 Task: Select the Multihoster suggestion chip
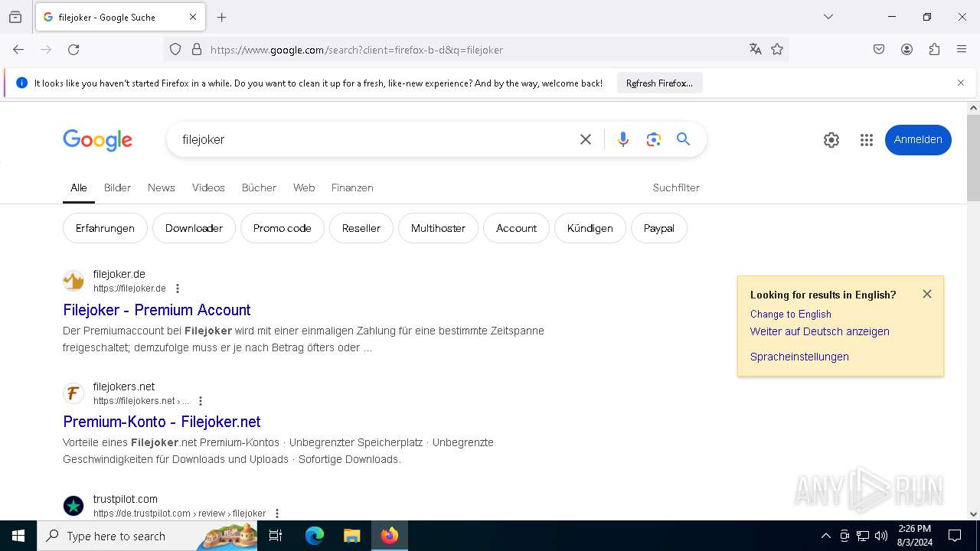tap(438, 228)
